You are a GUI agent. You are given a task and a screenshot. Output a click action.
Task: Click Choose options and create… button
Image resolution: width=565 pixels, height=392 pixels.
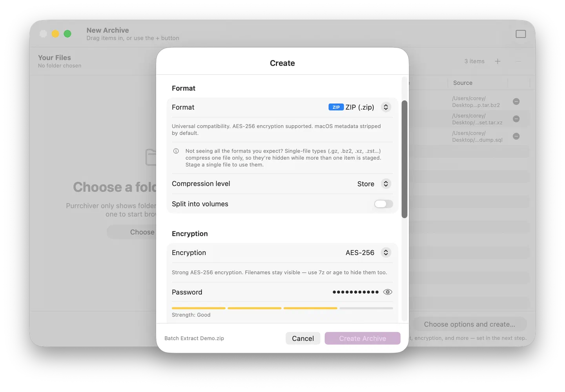click(470, 324)
